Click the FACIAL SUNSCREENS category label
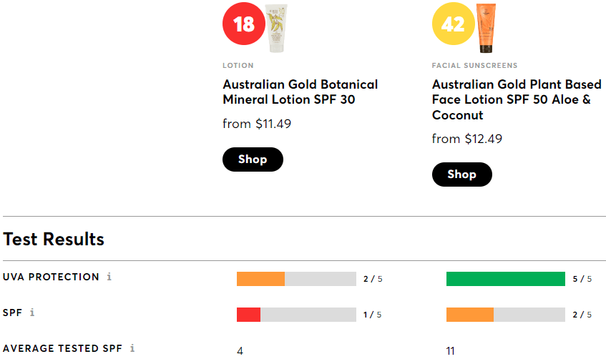 tap(474, 66)
